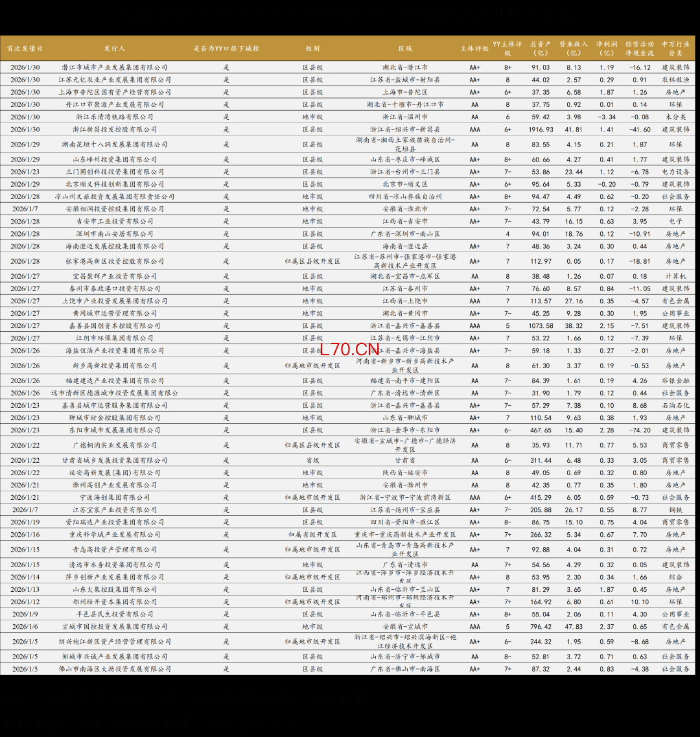Viewport: 700px width, 737px height.
Task: Click the 是否为YY口径下城投 header
Action: 226,49
